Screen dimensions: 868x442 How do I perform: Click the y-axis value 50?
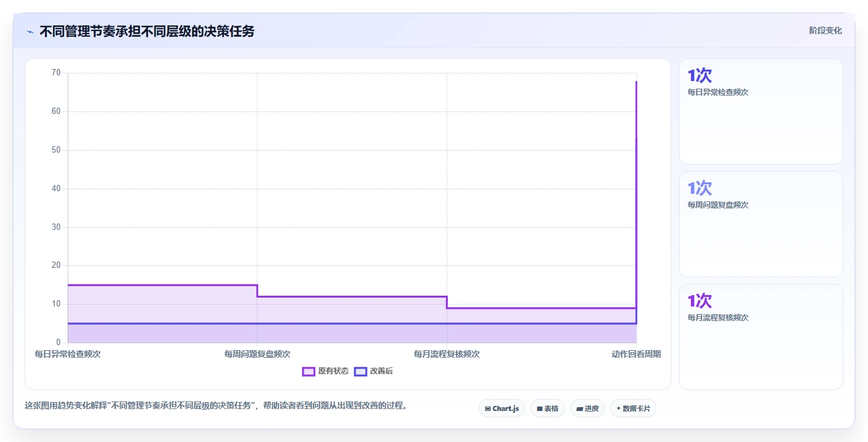[56, 150]
